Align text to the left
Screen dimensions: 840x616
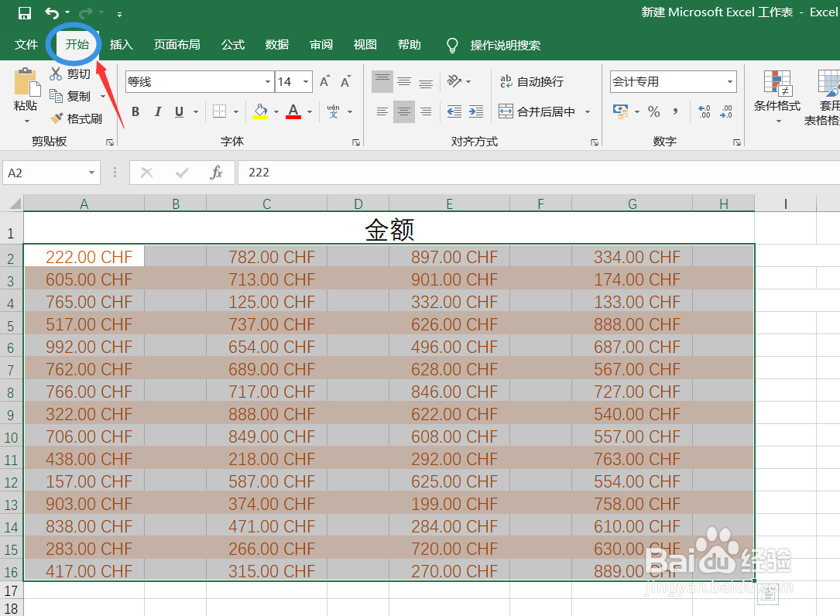[382, 111]
